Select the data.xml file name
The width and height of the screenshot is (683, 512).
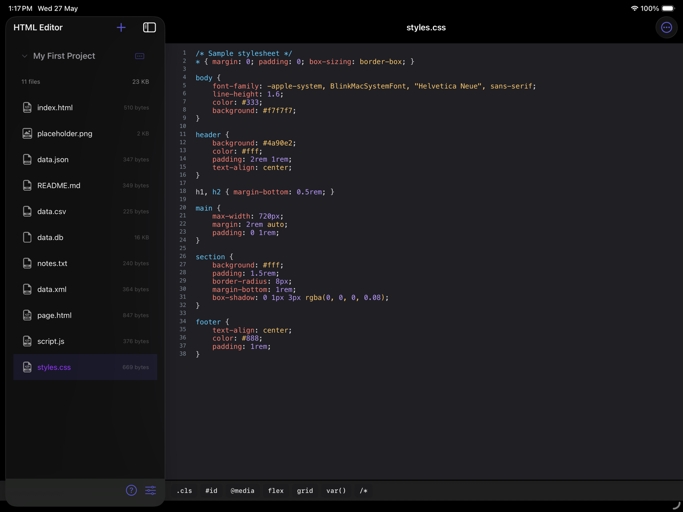52,289
